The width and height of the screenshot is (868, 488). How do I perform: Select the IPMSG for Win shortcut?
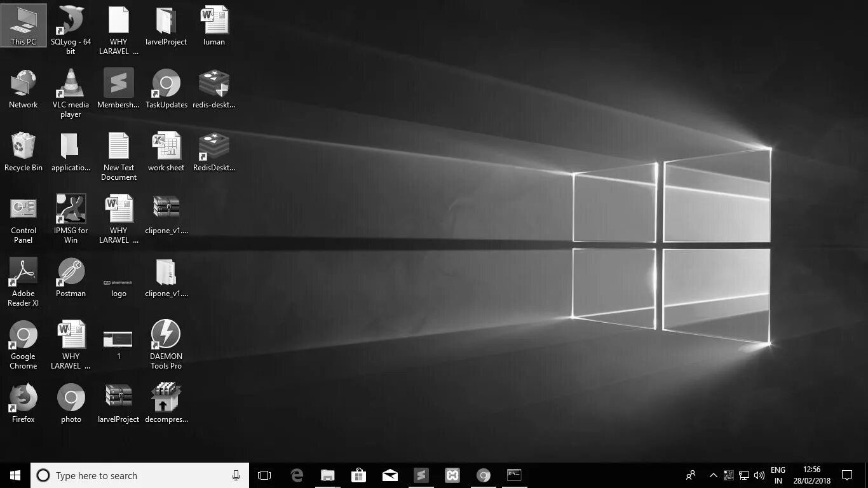coord(71,219)
